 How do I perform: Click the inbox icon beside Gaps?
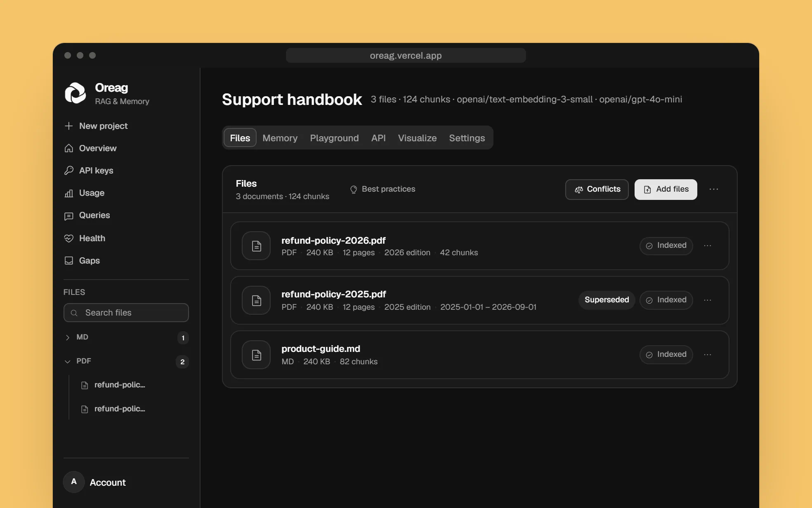pos(69,261)
